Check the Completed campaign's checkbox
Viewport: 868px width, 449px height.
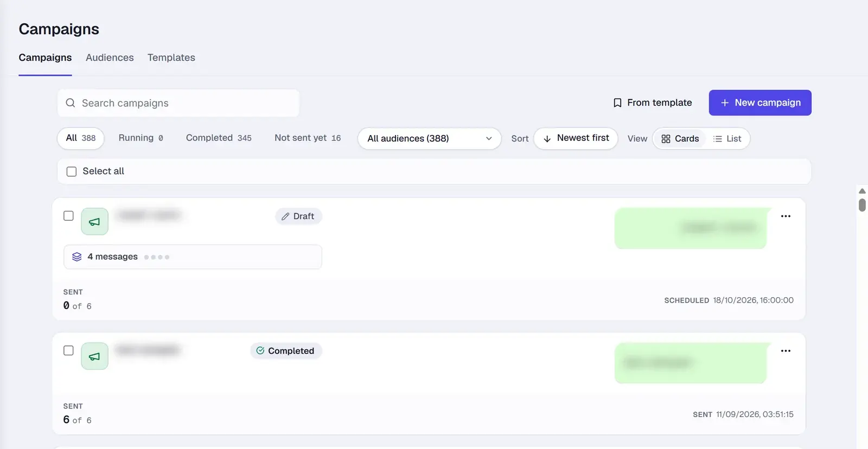pos(68,350)
